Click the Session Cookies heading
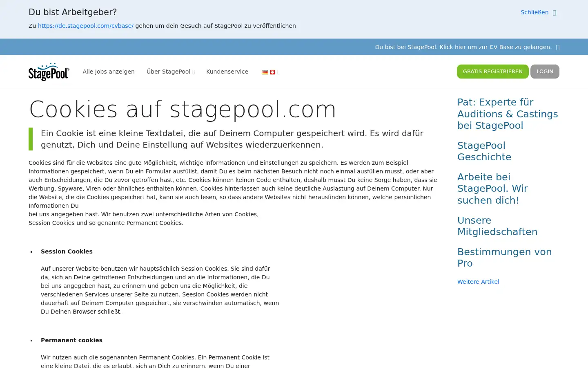Viewport: 588px width, 368px height. [67, 251]
